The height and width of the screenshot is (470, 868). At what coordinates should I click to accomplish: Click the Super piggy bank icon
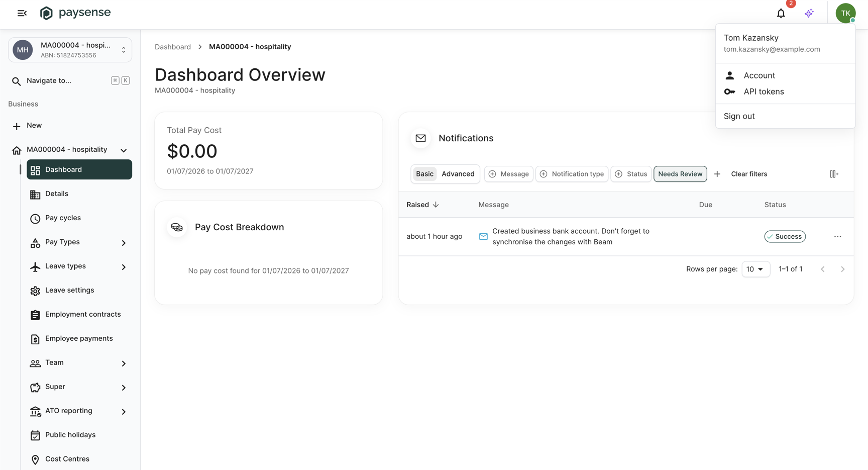(35, 387)
